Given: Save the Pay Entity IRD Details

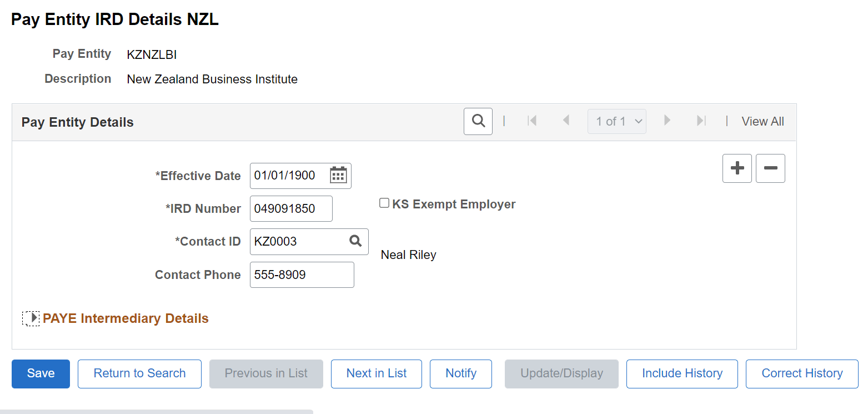Looking at the screenshot, I should [40, 373].
